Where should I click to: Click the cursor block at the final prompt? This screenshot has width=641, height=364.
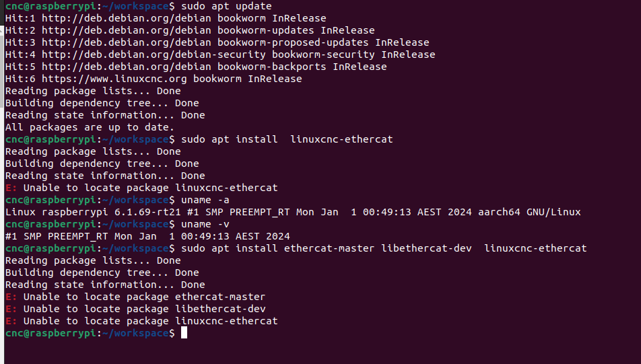click(184, 332)
